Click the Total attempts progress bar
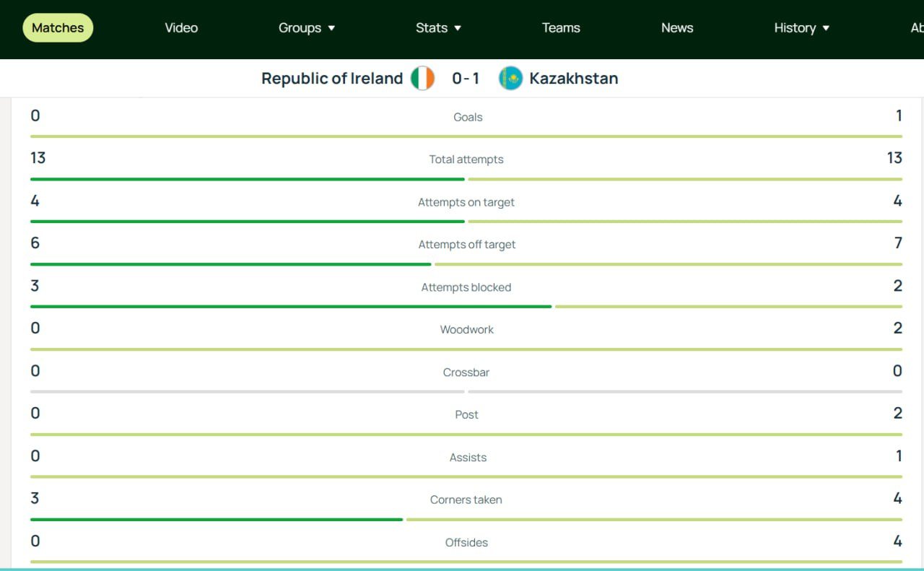This screenshot has height=571, width=924. point(466,179)
